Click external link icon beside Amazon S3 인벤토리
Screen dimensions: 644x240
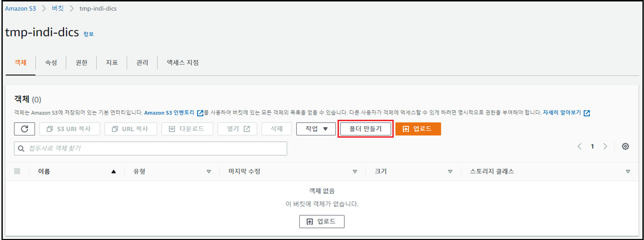[200, 113]
